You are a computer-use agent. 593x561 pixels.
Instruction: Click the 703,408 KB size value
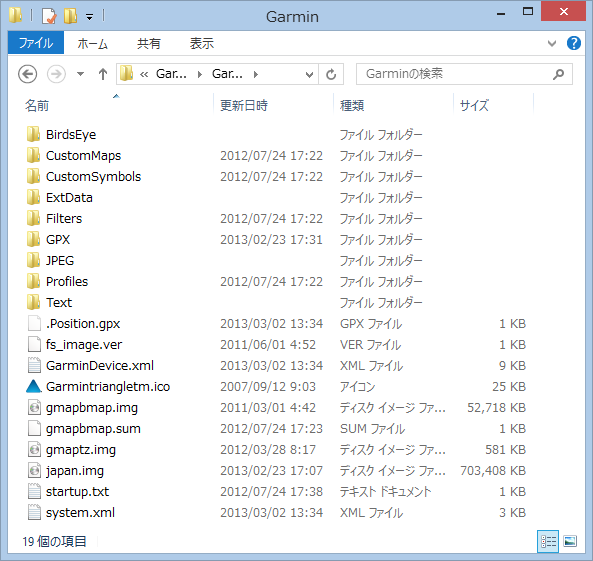coord(493,471)
